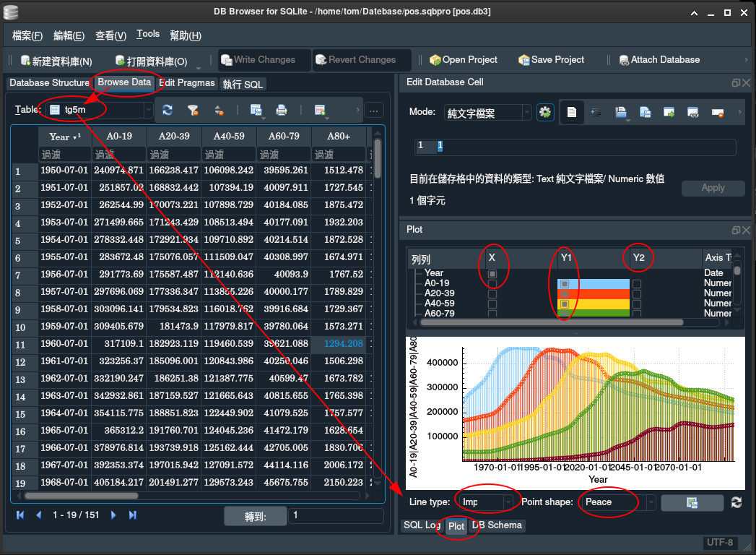The height and width of the screenshot is (555, 756).
Task: Click Save Project in the toolbar
Action: (551, 60)
